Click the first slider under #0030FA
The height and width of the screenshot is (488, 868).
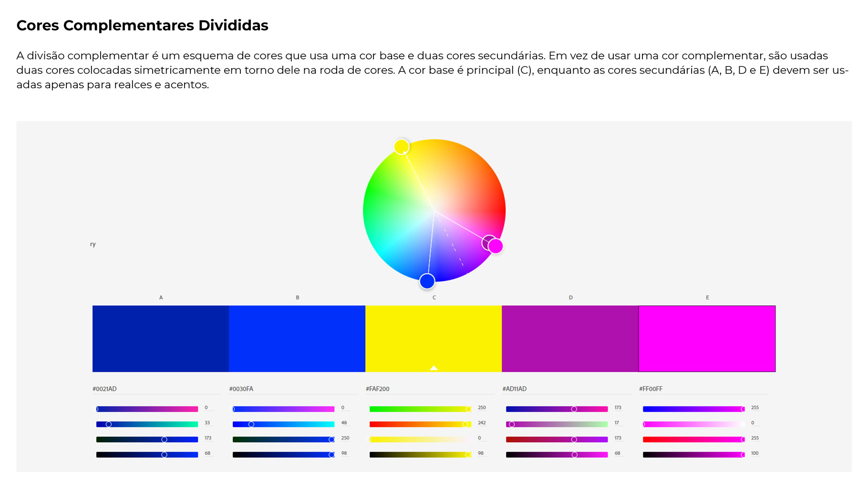pos(283,409)
